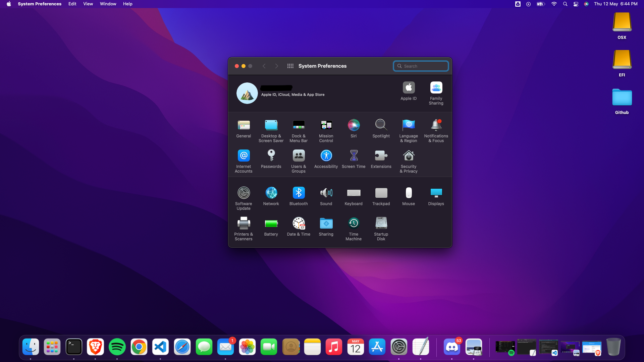Screen dimensions: 644x362
Task: Open the Accessibility preference pane
Action: coord(326,156)
